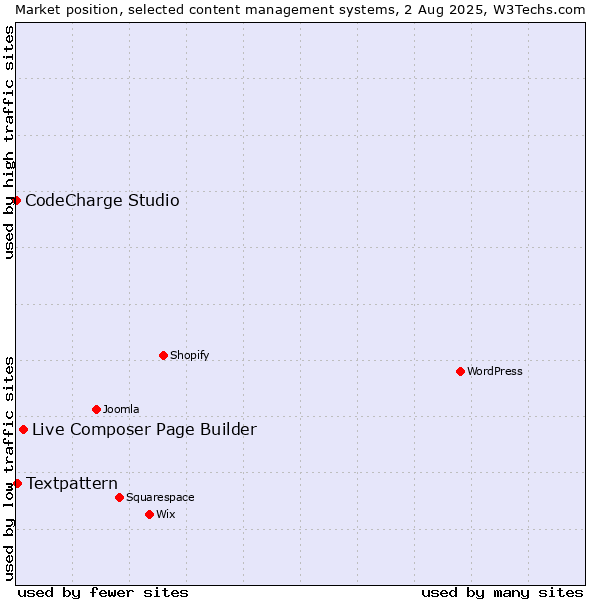
Task: Select the Joomla data point
Action: tap(96, 409)
